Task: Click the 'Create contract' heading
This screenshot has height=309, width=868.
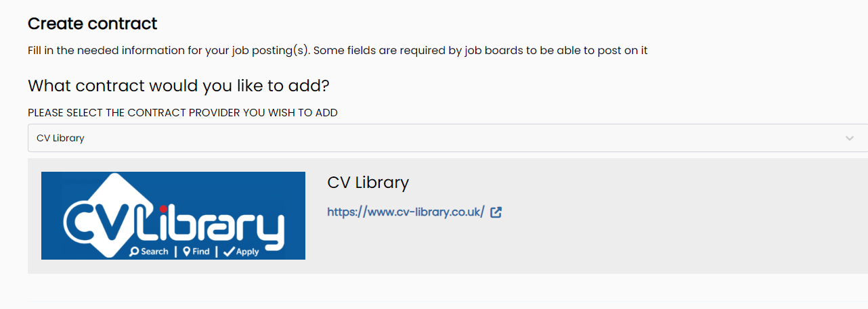Action: tap(92, 24)
